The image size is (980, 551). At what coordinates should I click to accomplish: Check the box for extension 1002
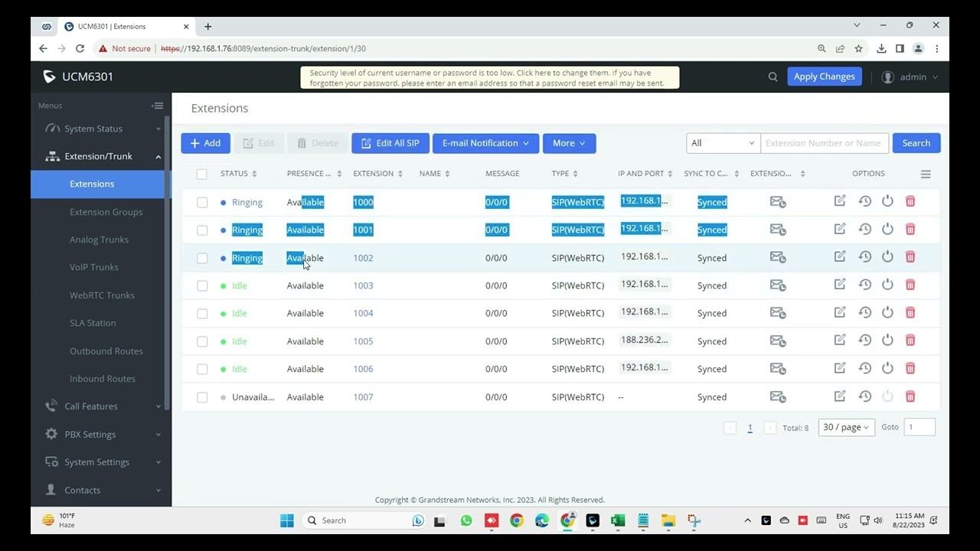click(202, 258)
